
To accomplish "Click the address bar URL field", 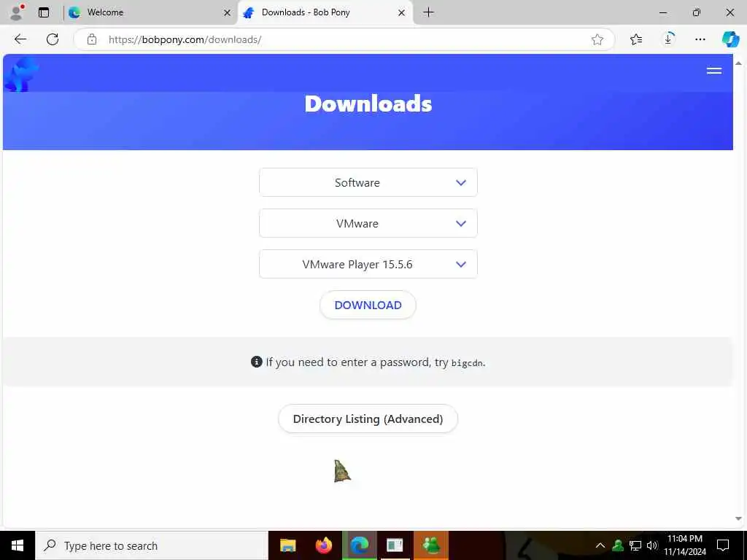I will tap(343, 39).
